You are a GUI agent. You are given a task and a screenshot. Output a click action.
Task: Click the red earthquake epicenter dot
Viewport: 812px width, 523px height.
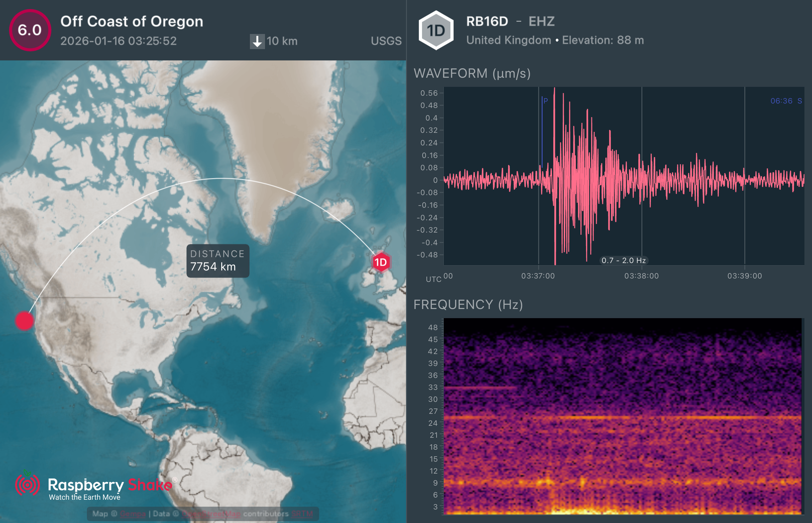coord(25,321)
